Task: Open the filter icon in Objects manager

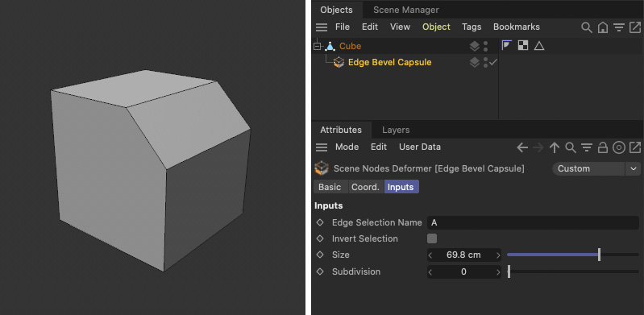Action: click(x=618, y=27)
